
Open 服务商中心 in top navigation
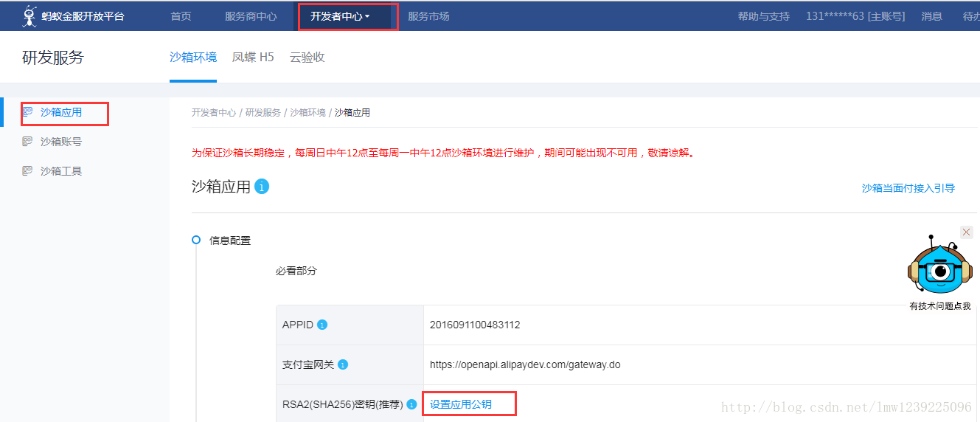(251, 16)
